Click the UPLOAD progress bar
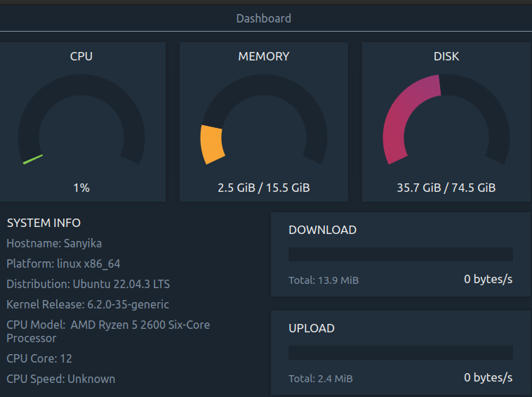532x397 pixels. pyautogui.click(x=400, y=353)
